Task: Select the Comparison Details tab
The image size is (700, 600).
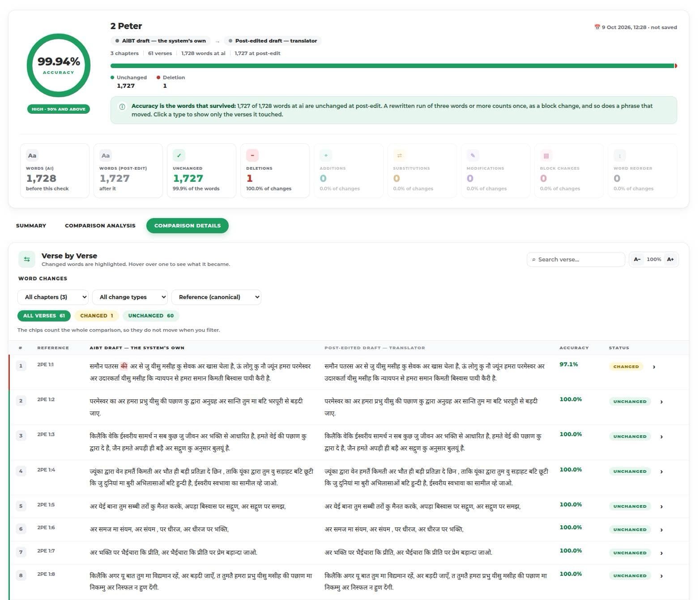Action: point(188,226)
